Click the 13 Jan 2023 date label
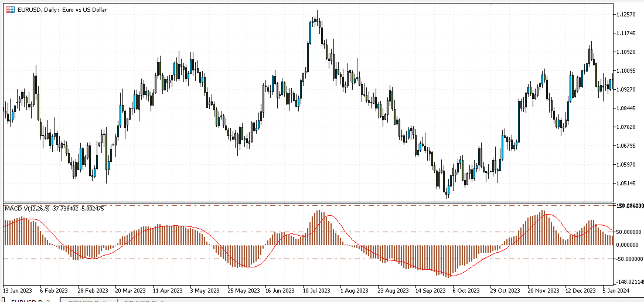 click(16, 290)
